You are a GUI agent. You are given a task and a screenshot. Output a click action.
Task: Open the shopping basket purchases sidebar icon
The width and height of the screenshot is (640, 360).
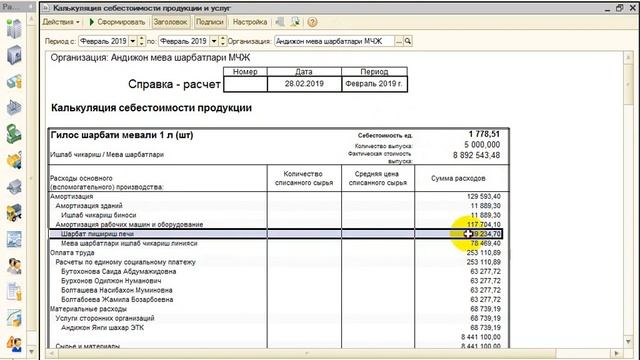coord(14,108)
